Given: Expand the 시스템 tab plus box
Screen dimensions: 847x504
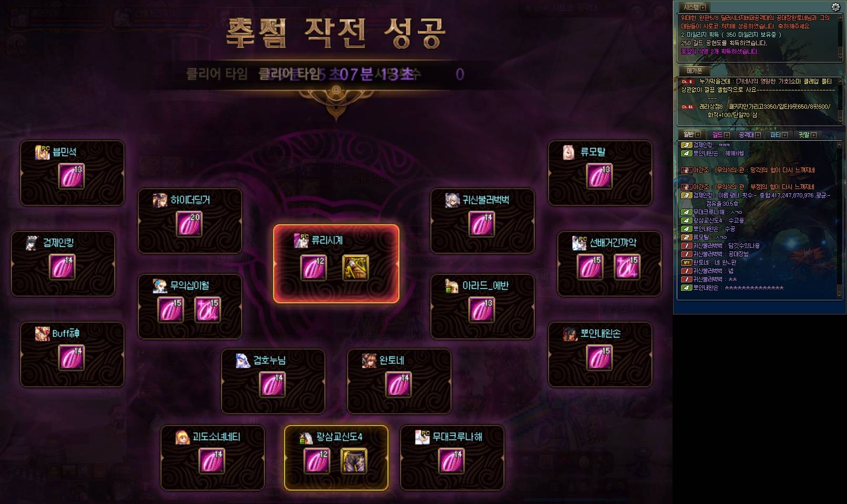Looking at the screenshot, I should [x=703, y=7].
